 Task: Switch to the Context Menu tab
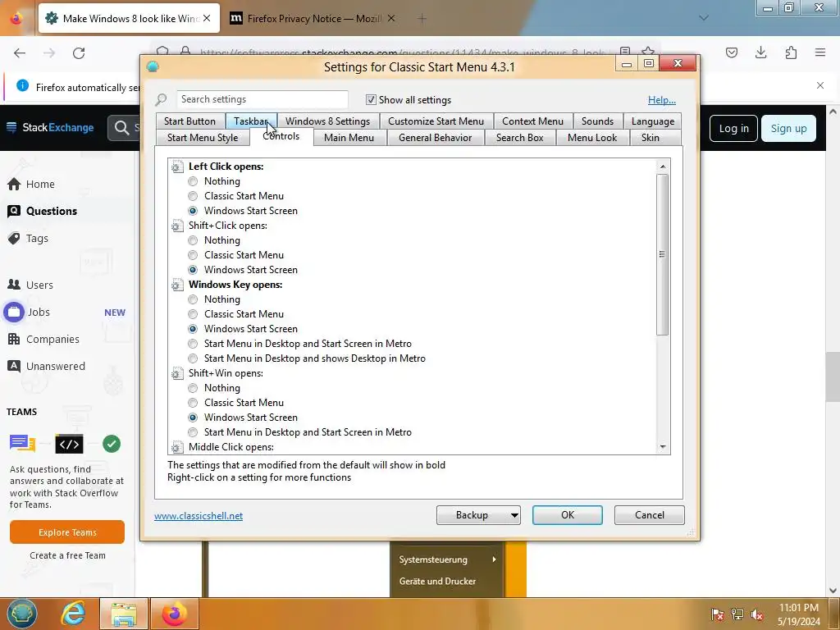[x=532, y=121]
